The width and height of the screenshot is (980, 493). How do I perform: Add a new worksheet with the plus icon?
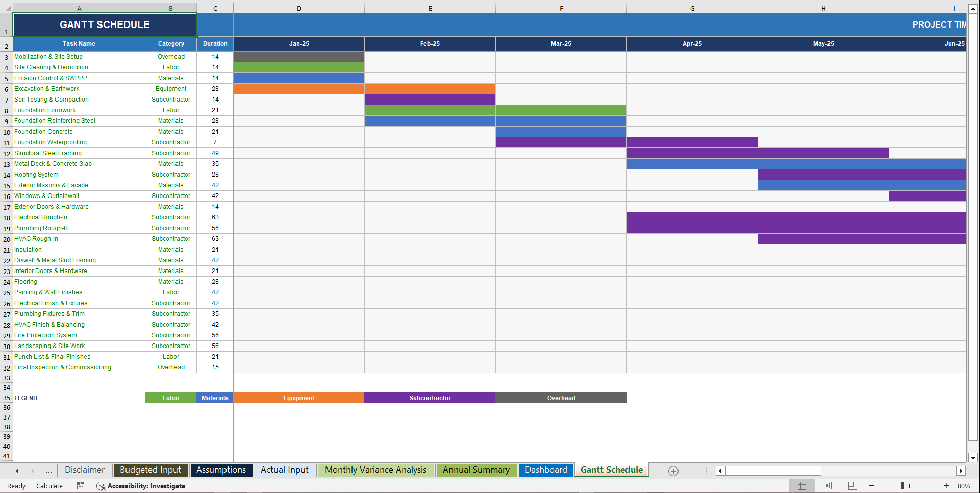click(x=673, y=471)
